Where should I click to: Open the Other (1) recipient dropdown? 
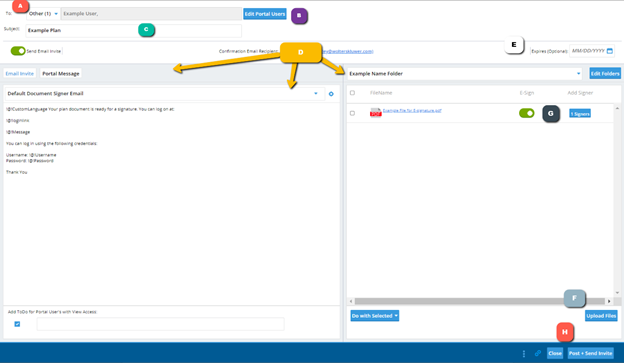[43, 14]
